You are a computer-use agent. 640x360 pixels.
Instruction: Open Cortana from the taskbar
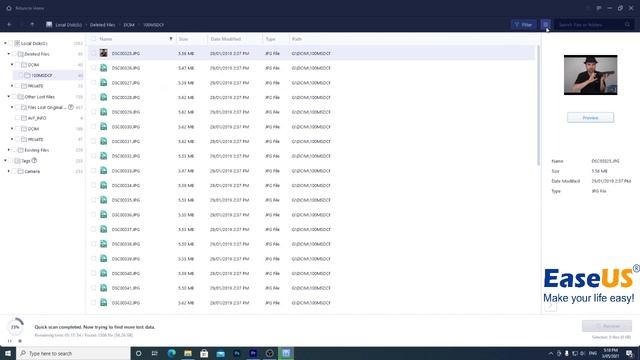click(138, 353)
